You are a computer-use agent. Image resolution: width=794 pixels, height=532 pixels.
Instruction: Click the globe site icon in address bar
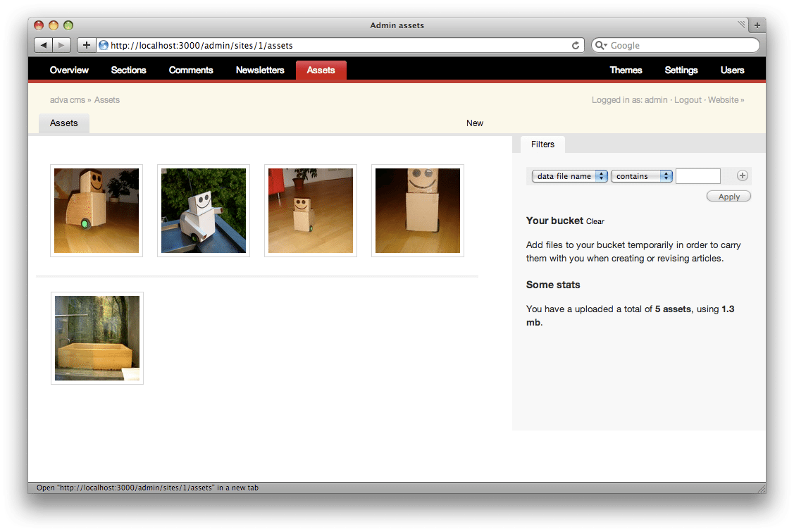tap(104, 45)
